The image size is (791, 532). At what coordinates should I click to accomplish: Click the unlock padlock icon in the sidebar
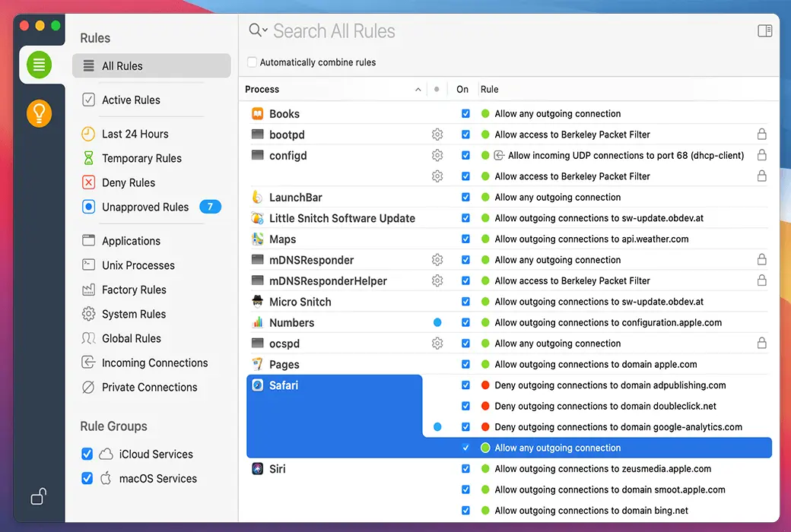pos(39,496)
